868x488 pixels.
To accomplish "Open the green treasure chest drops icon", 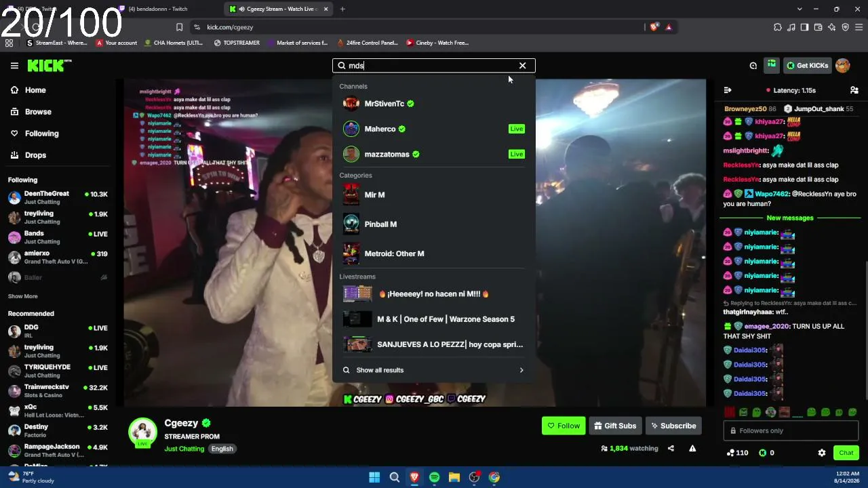I will 772,65.
